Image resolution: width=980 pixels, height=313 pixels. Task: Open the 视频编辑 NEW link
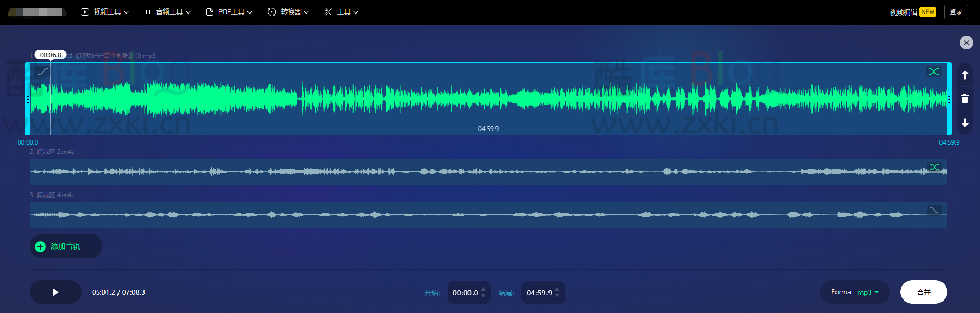pyautogui.click(x=912, y=12)
